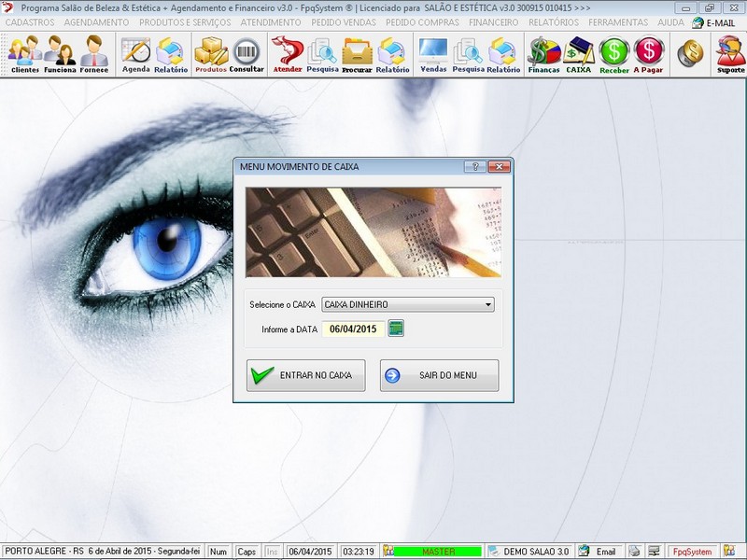
Task: Click the Informe a DATA field
Action: (x=352, y=329)
